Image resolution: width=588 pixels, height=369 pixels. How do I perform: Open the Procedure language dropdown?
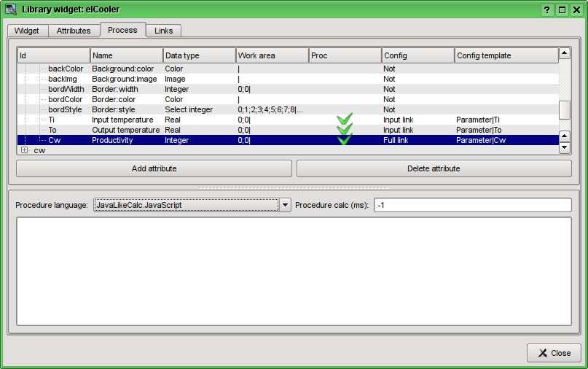[285, 205]
